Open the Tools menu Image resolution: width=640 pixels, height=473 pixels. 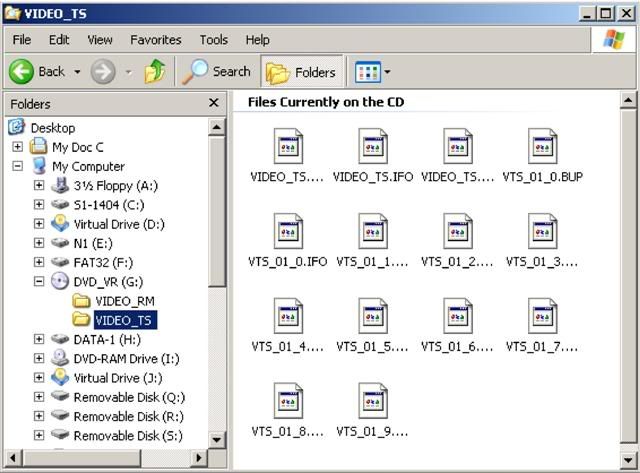(x=213, y=40)
